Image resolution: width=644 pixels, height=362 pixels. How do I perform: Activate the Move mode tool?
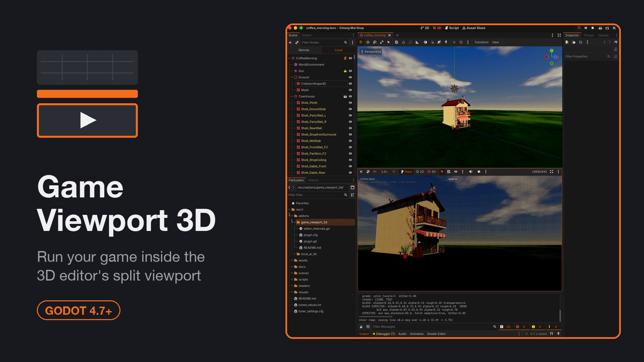coord(368,42)
